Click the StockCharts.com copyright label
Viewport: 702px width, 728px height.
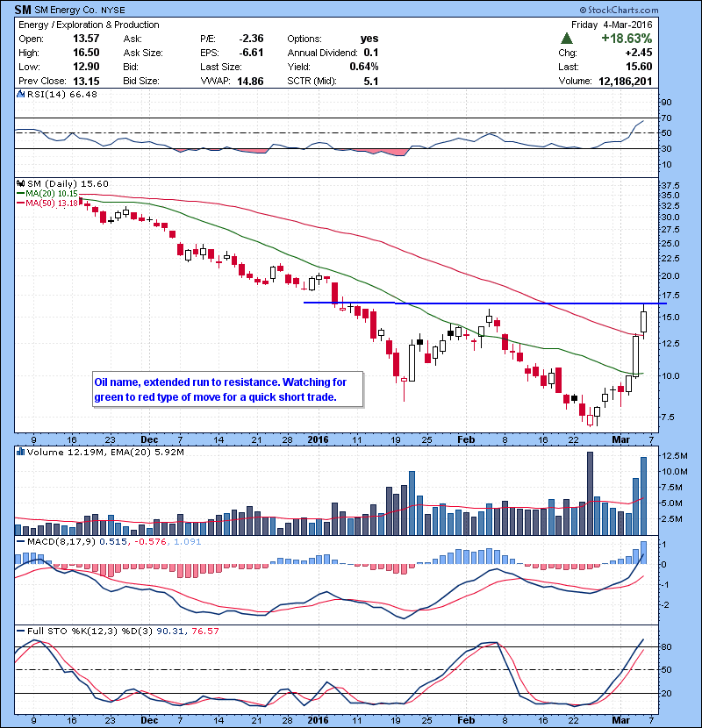coord(619,10)
